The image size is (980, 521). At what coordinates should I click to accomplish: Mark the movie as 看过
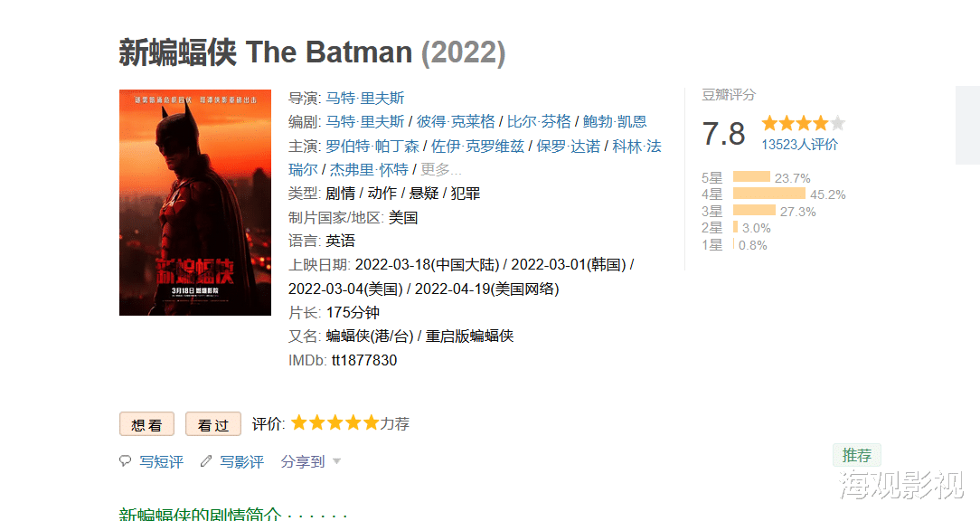(213, 424)
